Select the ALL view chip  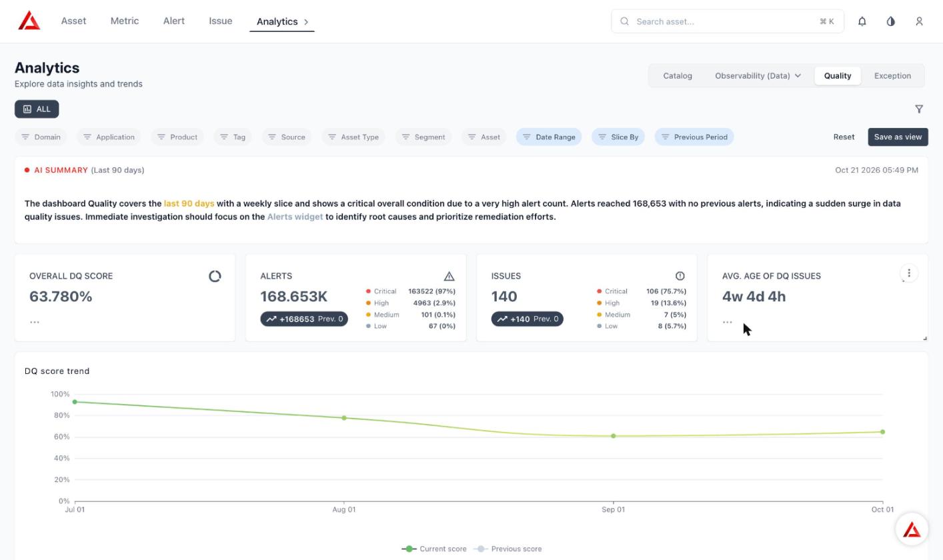pos(37,109)
